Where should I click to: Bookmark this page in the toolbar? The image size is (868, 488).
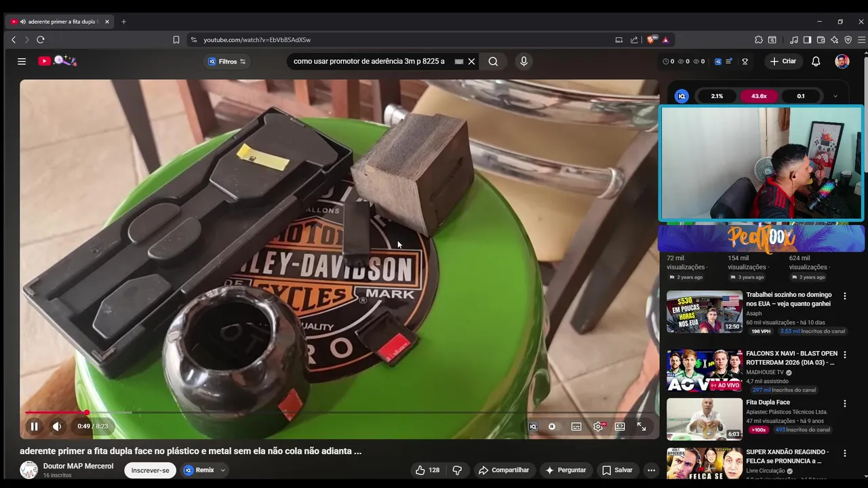click(x=176, y=40)
